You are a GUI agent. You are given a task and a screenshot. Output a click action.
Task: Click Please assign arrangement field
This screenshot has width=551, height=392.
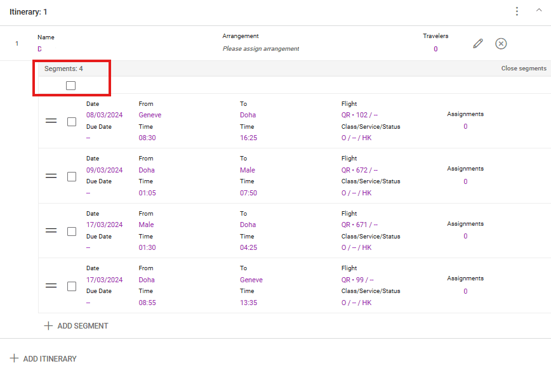[260, 49]
